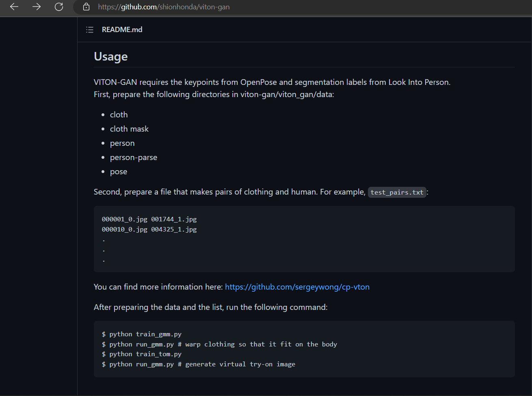Open the cp-vton repository link

pyautogui.click(x=297, y=287)
